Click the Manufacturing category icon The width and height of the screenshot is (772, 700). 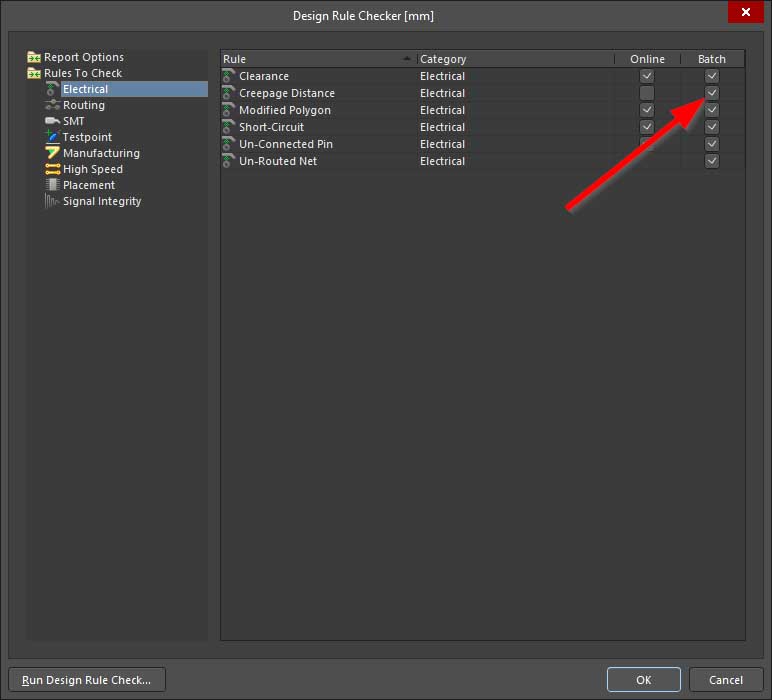pyautogui.click(x=53, y=153)
